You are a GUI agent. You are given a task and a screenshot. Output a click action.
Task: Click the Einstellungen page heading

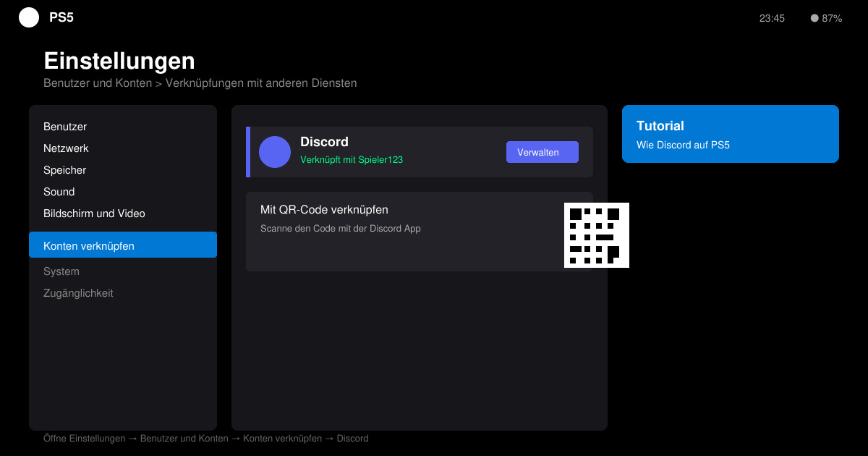[119, 60]
